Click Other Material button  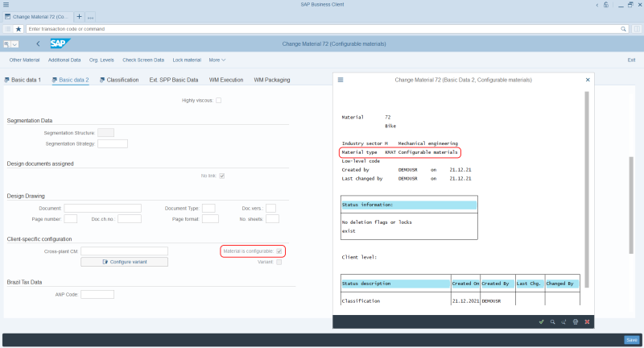point(24,60)
